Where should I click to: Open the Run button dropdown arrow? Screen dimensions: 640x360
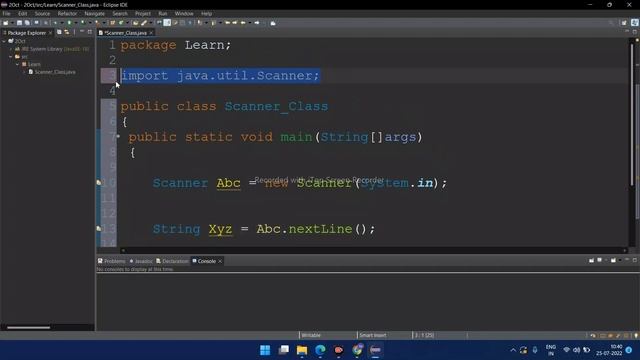coord(76,23)
